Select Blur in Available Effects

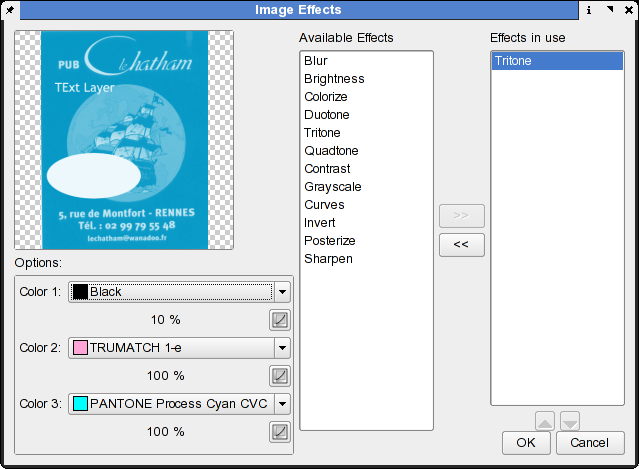pos(316,61)
